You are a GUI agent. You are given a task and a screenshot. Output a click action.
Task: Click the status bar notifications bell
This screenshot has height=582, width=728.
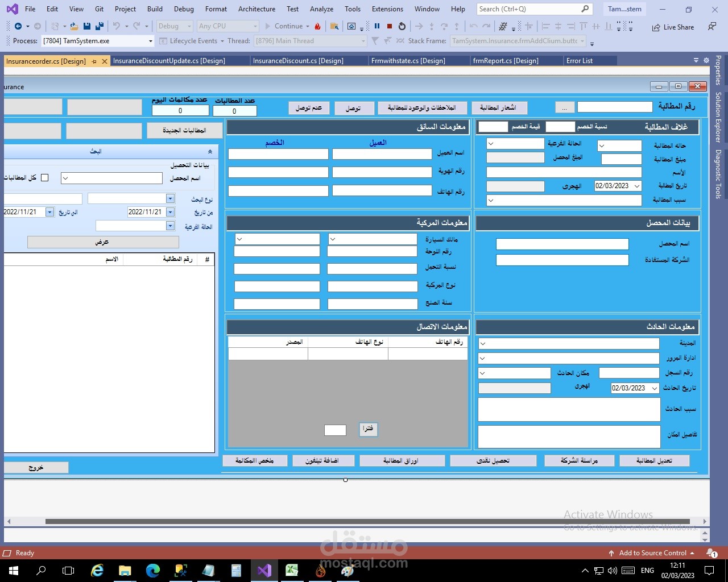click(x=712, y=553)
